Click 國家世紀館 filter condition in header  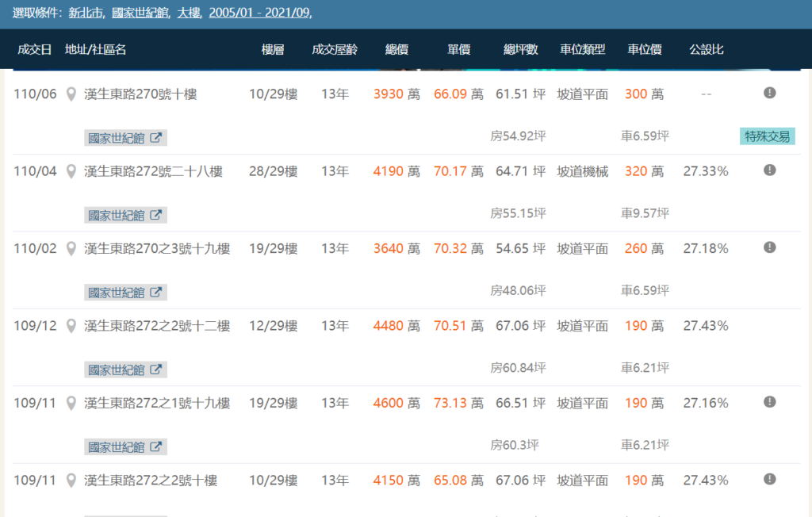pyautogui.click(x=140, y=13)
